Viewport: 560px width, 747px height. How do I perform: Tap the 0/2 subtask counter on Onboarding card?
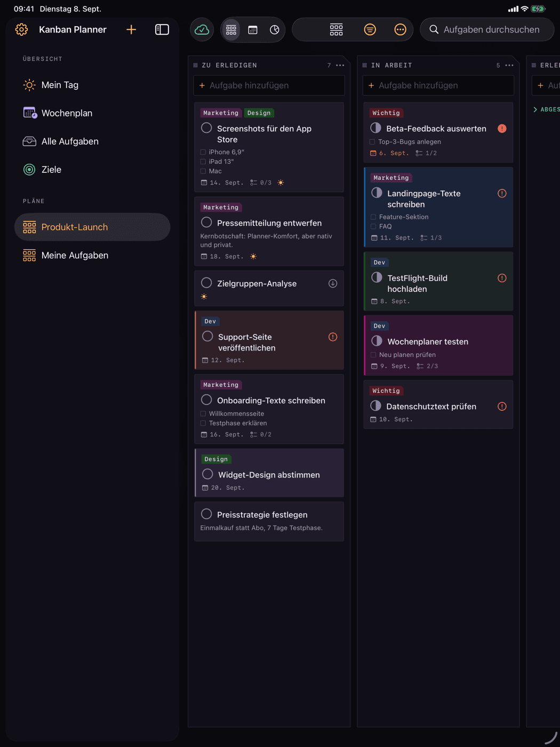click(x=261, y=435)
